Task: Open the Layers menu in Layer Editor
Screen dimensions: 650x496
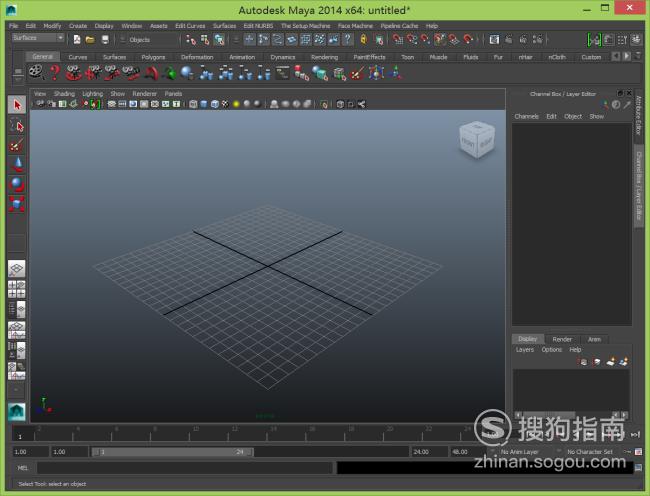Action: tap(525, 350)
